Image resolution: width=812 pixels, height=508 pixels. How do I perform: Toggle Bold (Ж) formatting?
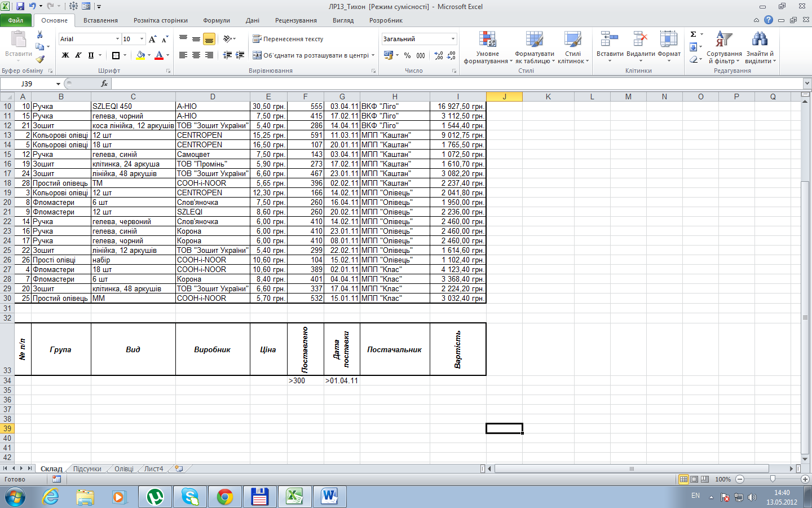65,55
